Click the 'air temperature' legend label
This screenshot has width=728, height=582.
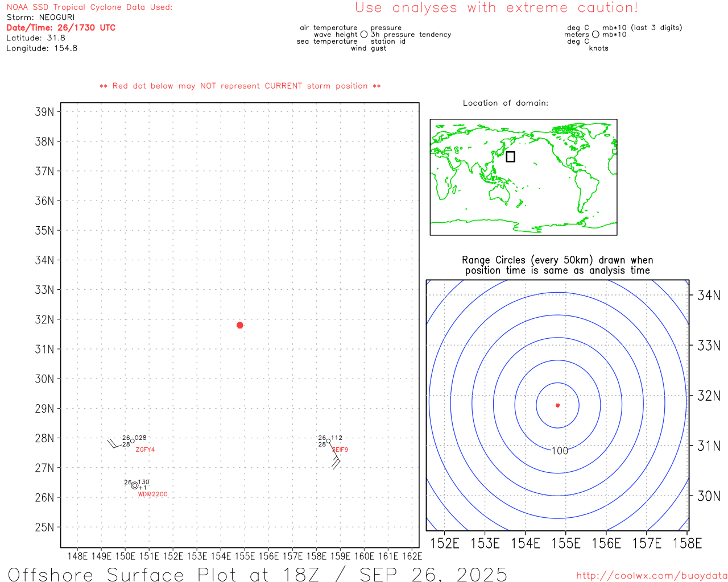[329, 28]
